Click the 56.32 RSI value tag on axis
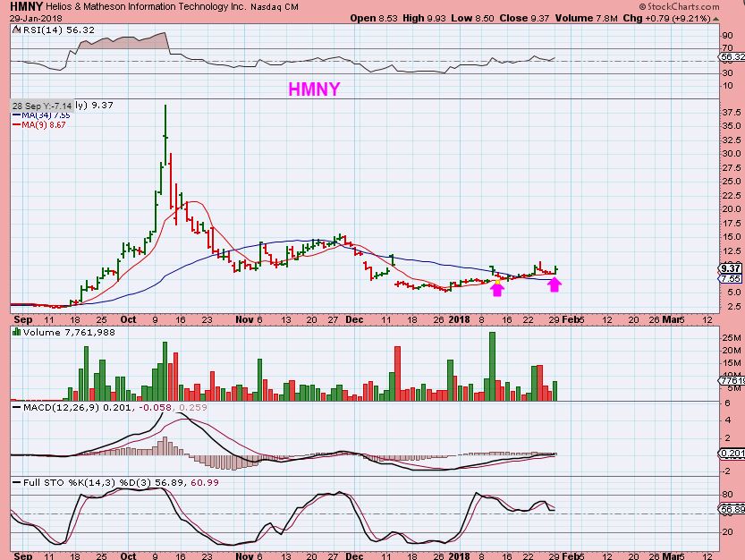The image size is (745, 560). (x=732, y=56)
